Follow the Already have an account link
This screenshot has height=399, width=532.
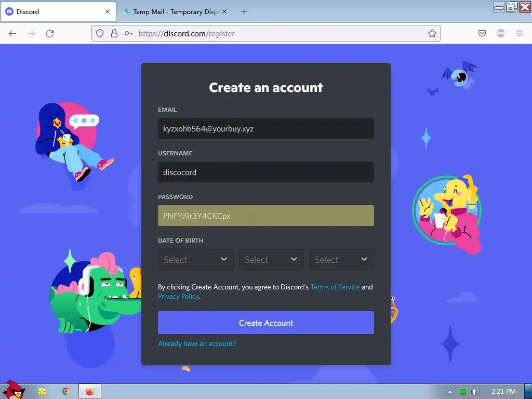click(197, 344)
